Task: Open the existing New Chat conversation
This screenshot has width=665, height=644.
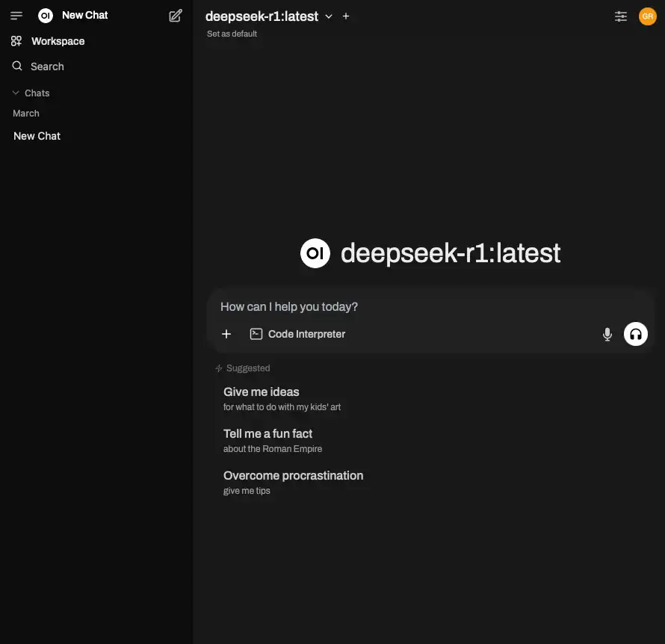Action: [x=37, y=136]
